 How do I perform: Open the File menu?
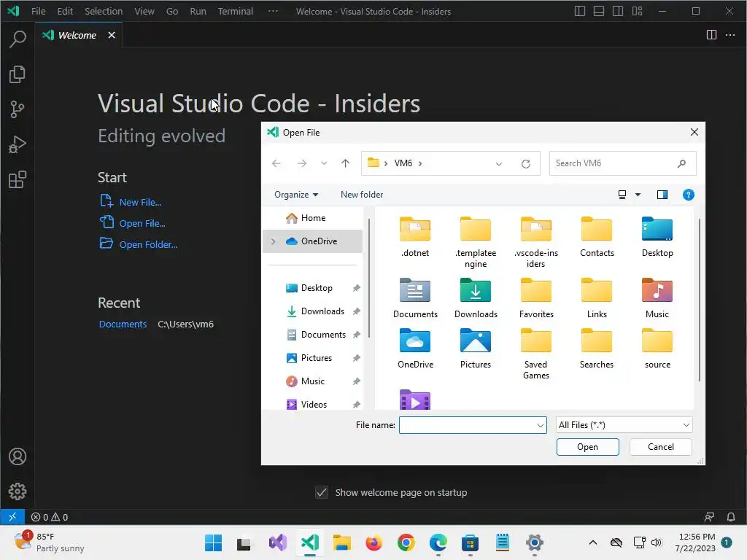pos(38,11)
